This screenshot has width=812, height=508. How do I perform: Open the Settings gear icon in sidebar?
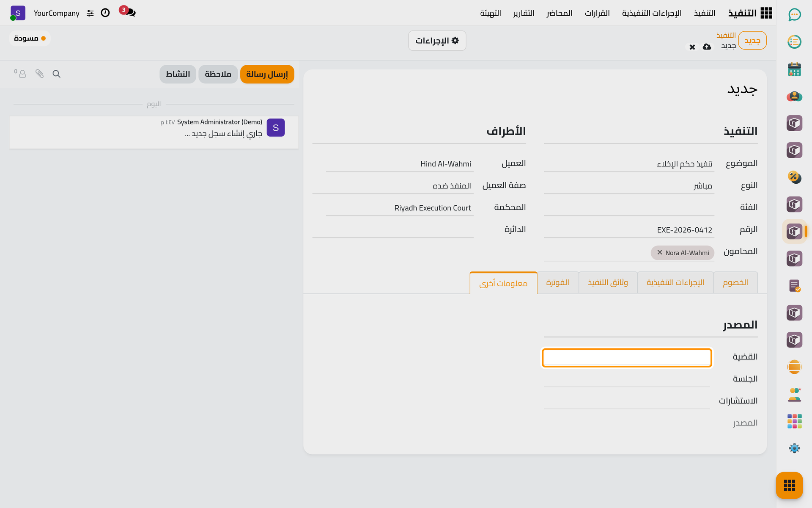(x=794, y=448)
